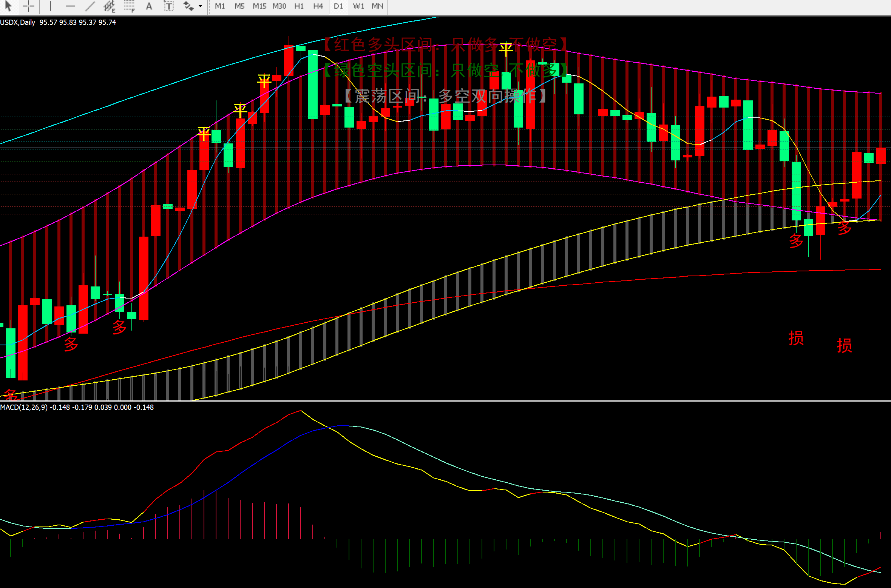Switch to M1 timeframe

[220, 6]
